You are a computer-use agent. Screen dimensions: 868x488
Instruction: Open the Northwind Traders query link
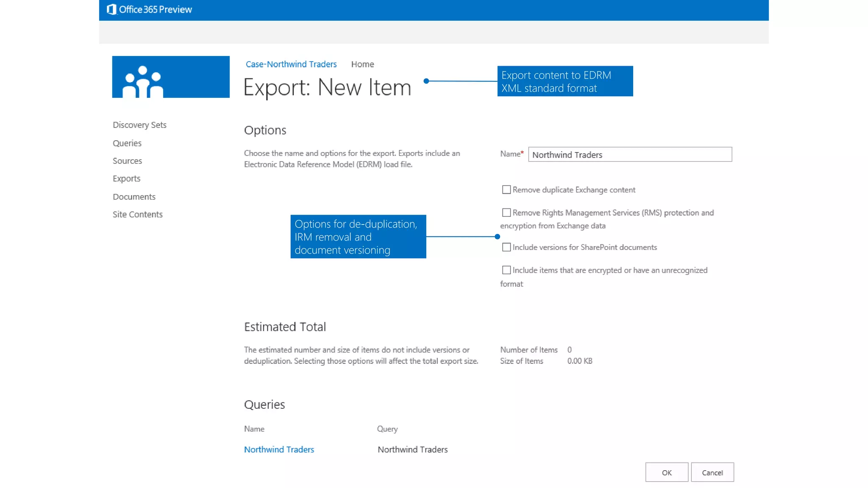pyautogui.click(x=279, y=449)
